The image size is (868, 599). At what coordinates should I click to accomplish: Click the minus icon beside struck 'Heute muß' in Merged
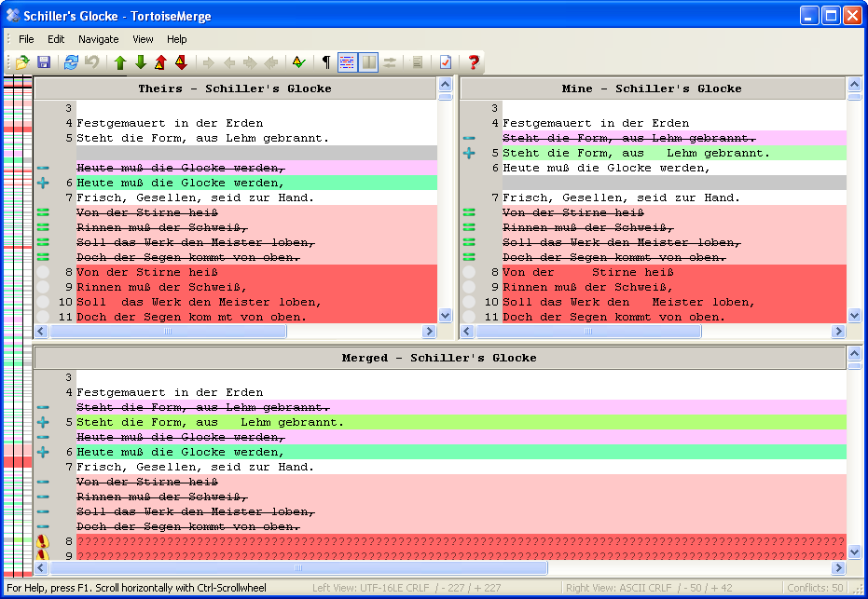(43, 437)
